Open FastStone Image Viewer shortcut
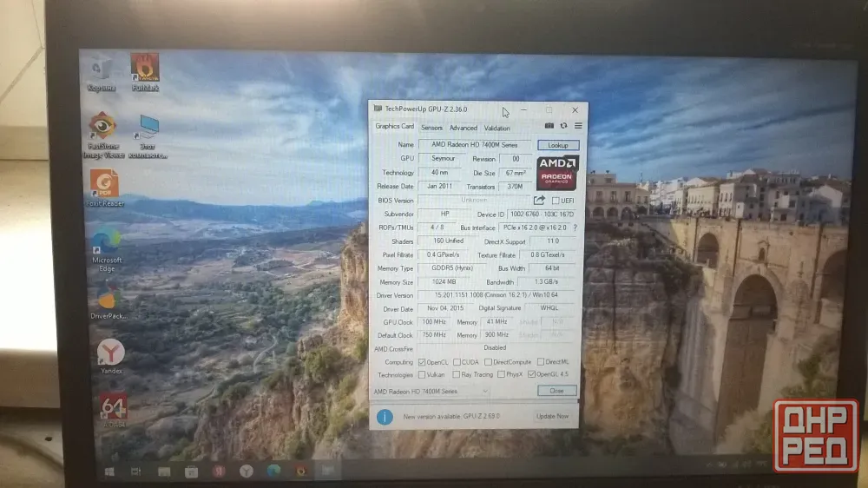 coord(103,135)
